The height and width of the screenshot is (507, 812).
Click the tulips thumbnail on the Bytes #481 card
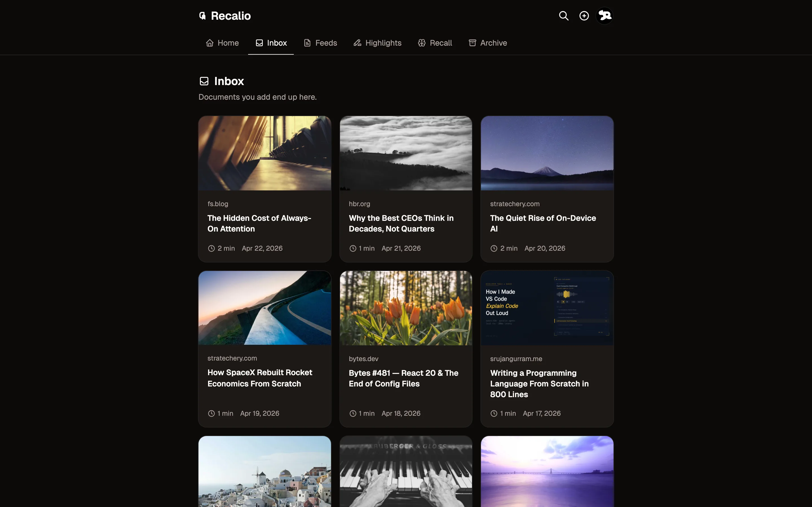click(405, 308)
